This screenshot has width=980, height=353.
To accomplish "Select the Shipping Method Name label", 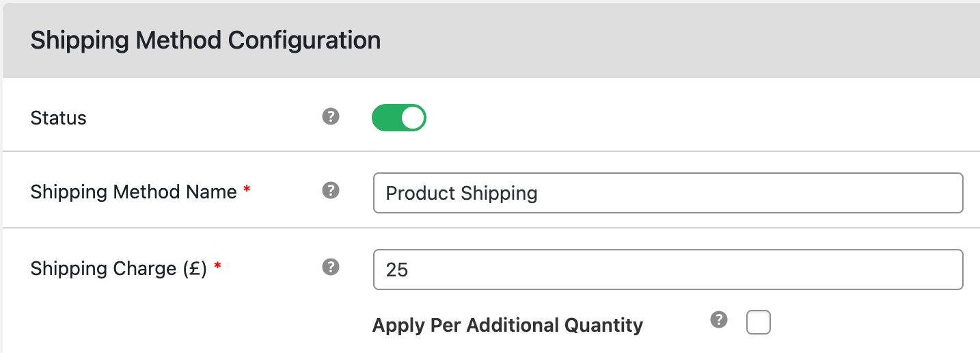I will (x=134, y=192).
